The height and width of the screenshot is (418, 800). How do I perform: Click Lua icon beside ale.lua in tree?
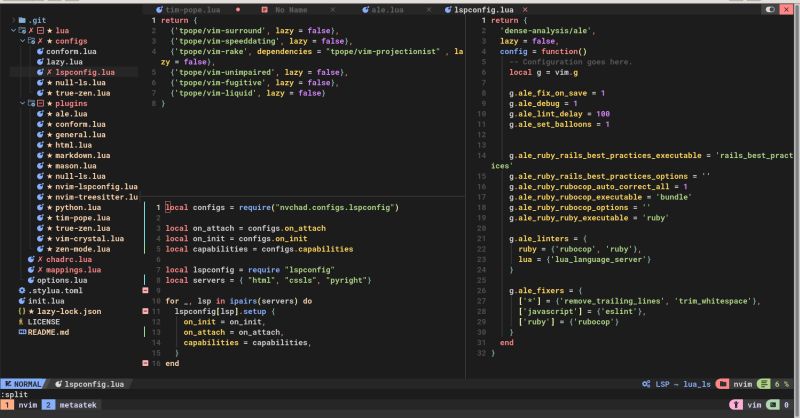coord(40,114)
